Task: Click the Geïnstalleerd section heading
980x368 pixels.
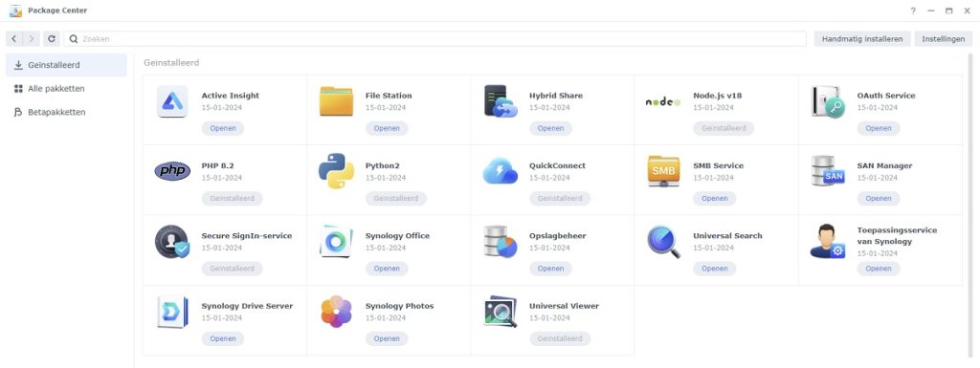Action: coord(171,63)
